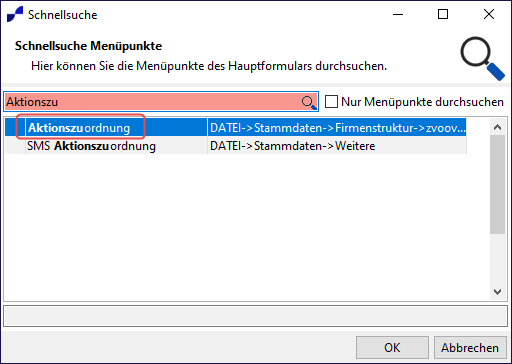This screenshot has width=512, height=364.
Task: Click the Firmenstruktur path cell of first result
Action: pos(337,128)
